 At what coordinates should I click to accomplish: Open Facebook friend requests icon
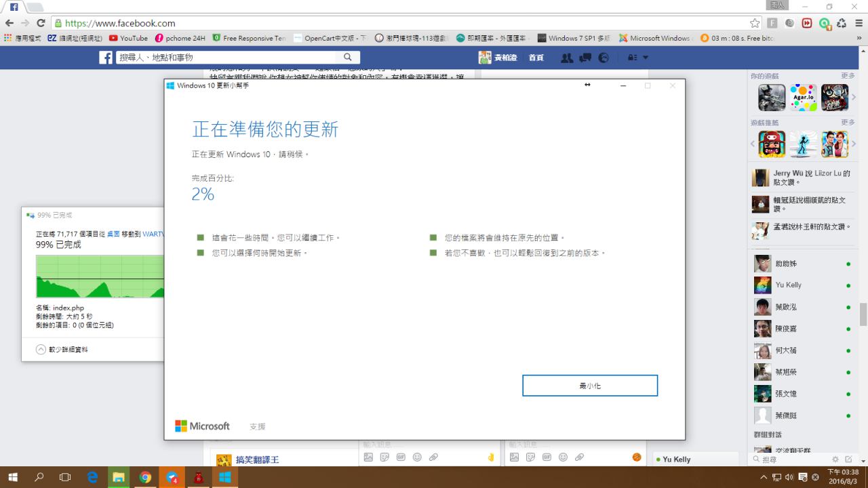pos(567,58)
